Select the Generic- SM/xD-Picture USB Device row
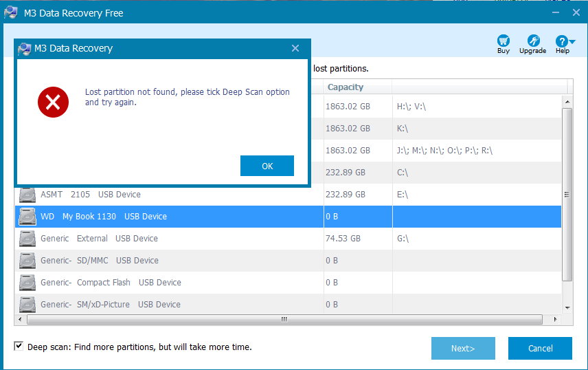 (x=288, y=304)
